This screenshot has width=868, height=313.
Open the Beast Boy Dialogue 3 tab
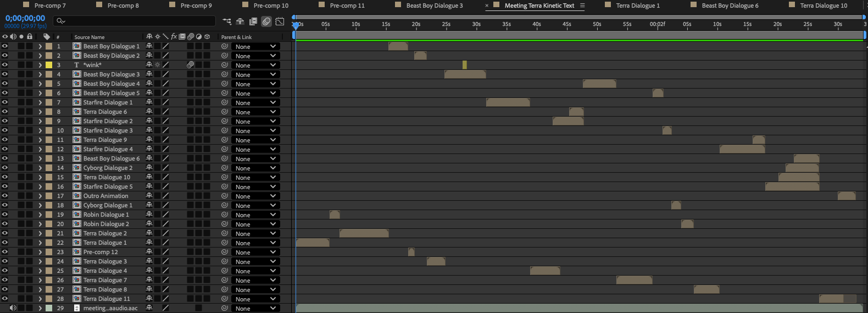point(435,6)
